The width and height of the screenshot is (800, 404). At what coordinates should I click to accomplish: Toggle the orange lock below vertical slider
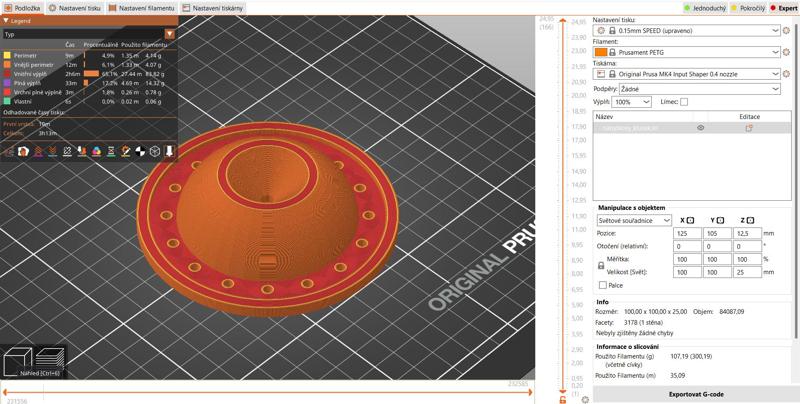(x=562, y=399)
